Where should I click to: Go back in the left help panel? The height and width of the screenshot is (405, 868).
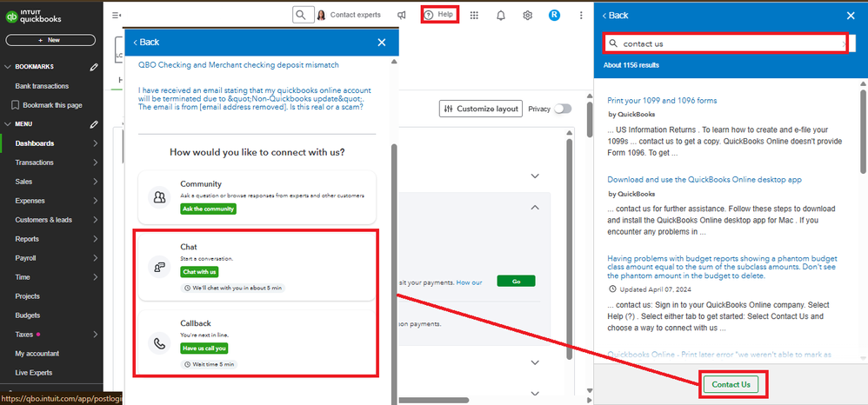pos(146,42)
